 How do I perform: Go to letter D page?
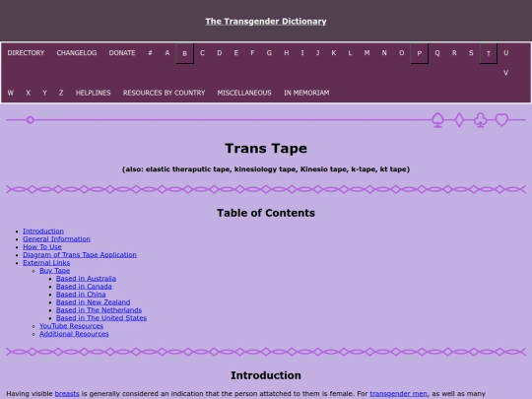pos(220,53)
